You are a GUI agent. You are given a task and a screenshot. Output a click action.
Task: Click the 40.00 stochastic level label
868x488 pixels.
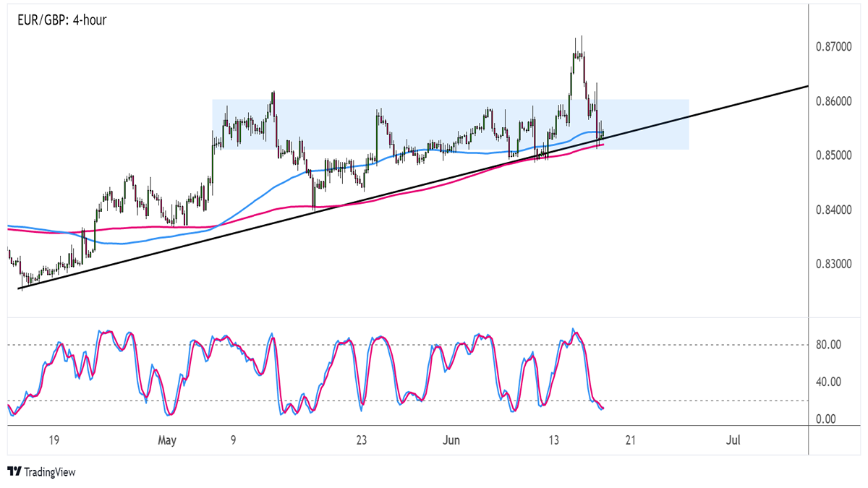tap(827, 382)
